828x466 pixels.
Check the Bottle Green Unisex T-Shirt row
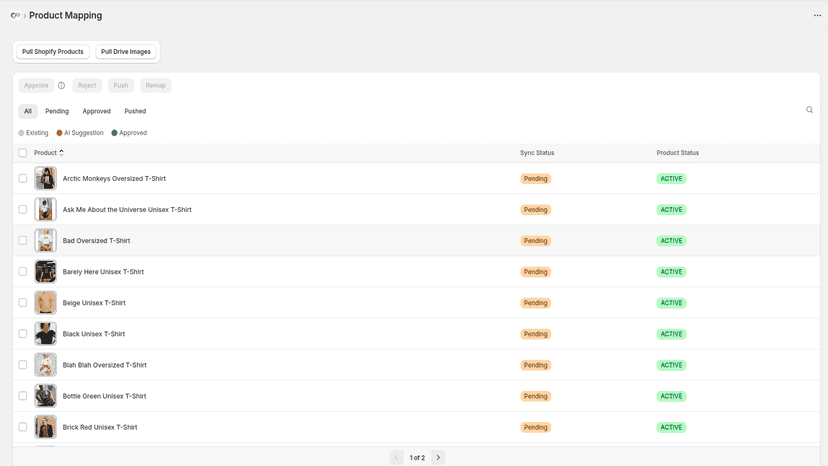click(23, 396)
